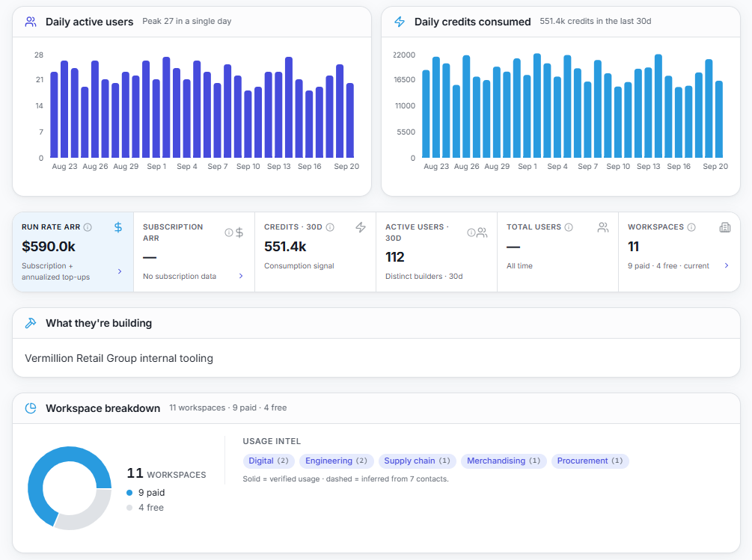The height and width of the screenshot is (560, 752).
Task: Click the Consumption signal caption
Action: point(299,266)
